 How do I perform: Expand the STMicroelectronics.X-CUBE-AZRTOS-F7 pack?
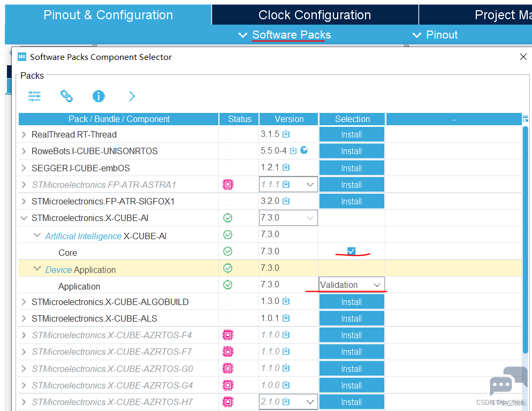click(x=24, y=352)
